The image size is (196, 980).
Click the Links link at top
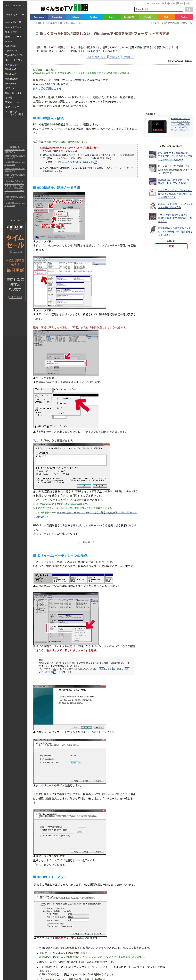click(165, 3)
